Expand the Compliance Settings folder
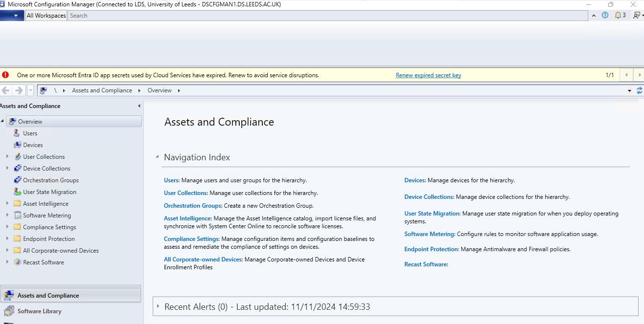Image resolution: width=644 pixels, height=324 pixels. [x=7, y=227]
